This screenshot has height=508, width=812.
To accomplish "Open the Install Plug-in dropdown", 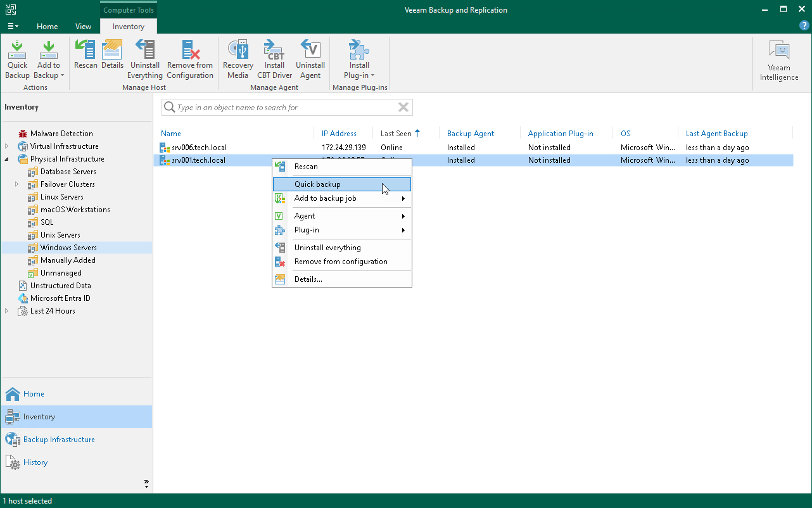I will pos(359,60).
